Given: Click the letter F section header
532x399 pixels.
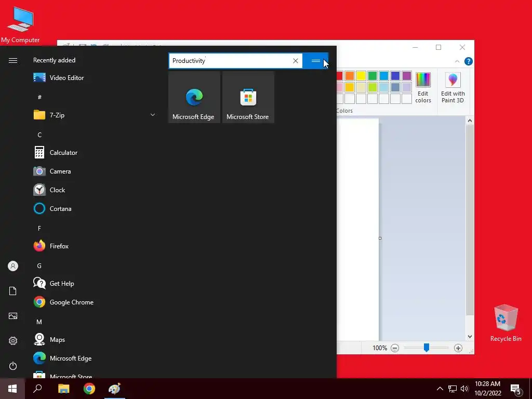Looking at the screenshot, I should point(39,229).
